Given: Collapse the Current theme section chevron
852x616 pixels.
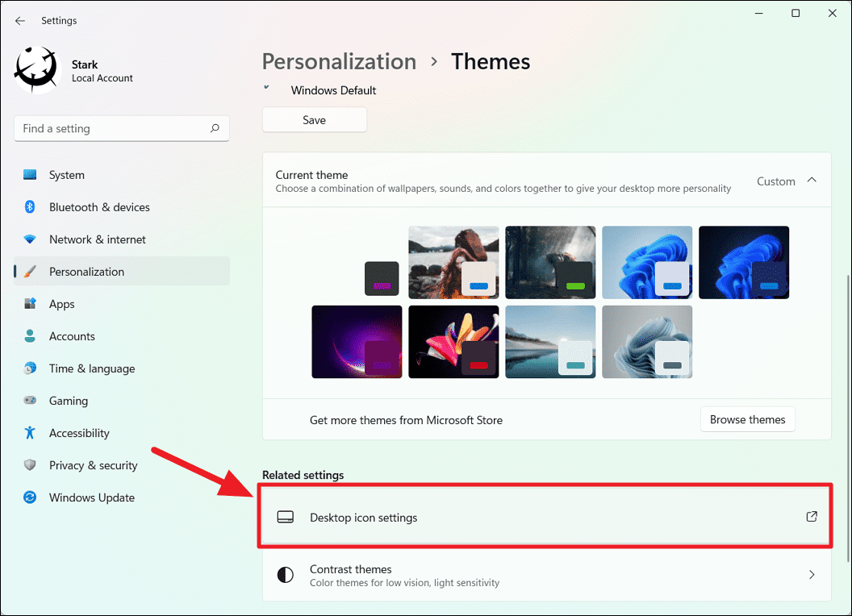Looking at the screenshot, I should (812, 180).
